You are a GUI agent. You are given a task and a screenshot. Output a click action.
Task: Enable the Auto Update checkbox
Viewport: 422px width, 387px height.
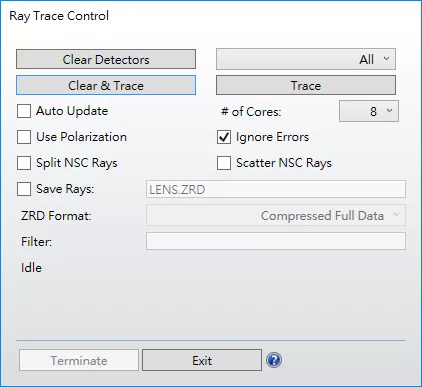[24, 111]
